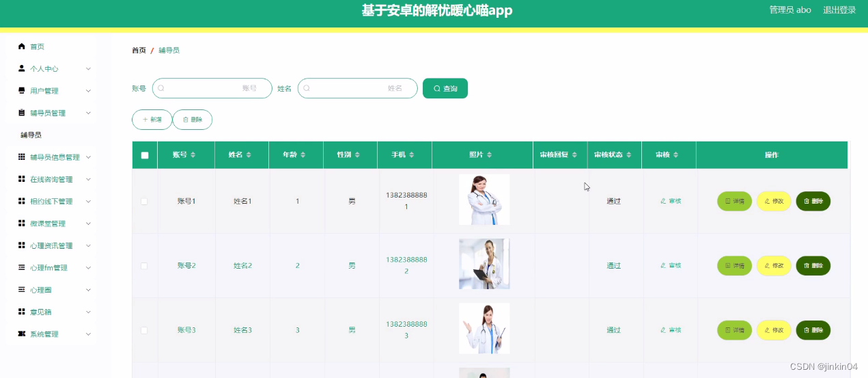
Task: Click the home icon beside 首页 in sidebar
Action: [22, 46]
